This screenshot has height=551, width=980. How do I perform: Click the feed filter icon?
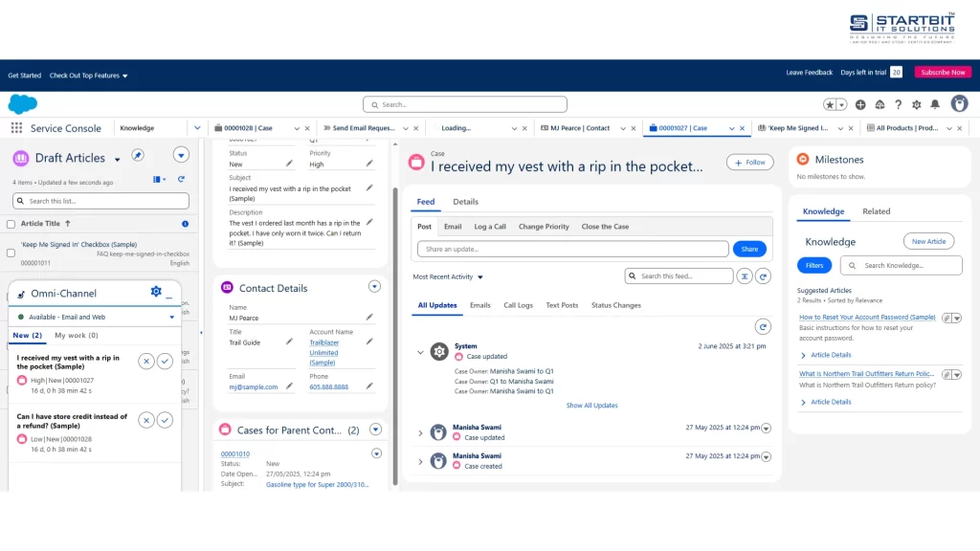(745, 276)
